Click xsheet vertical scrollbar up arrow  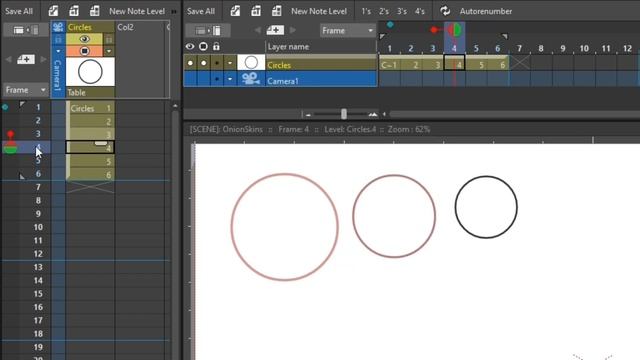175,106
